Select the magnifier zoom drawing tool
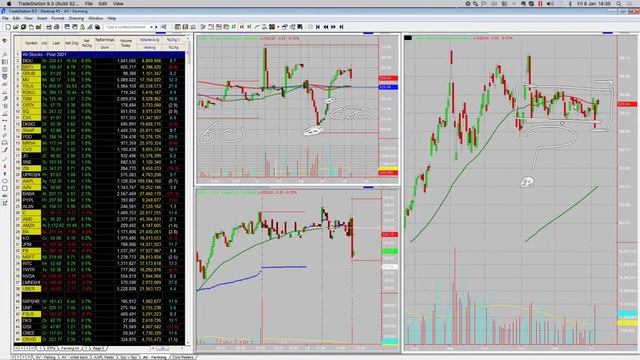The width and height of the screenshot is (640, 360). pyautogui.click(x=5, y=54)
